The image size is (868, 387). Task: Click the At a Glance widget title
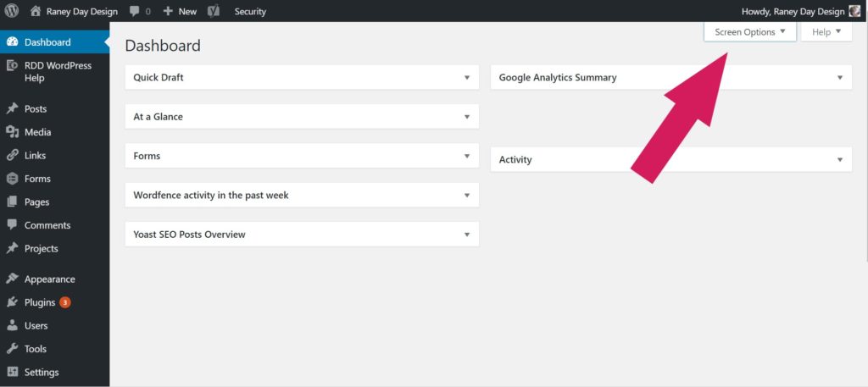click(158, 117)
